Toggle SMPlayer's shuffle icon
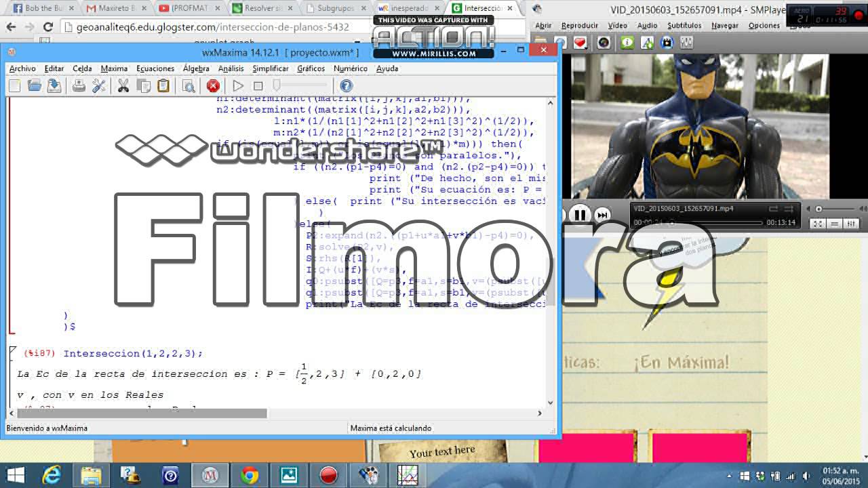 pyautogui.click(x=789, y=209)
